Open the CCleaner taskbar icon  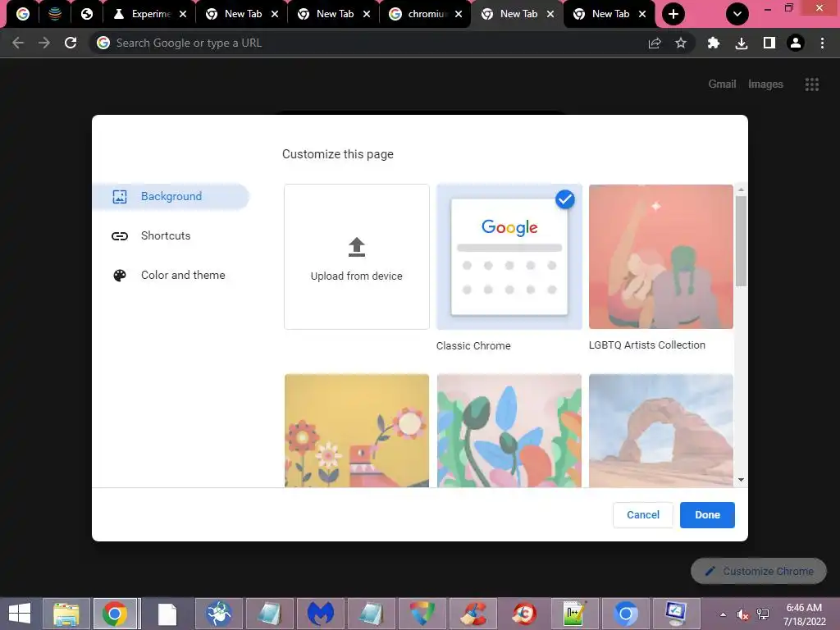(x=473, y=614)
